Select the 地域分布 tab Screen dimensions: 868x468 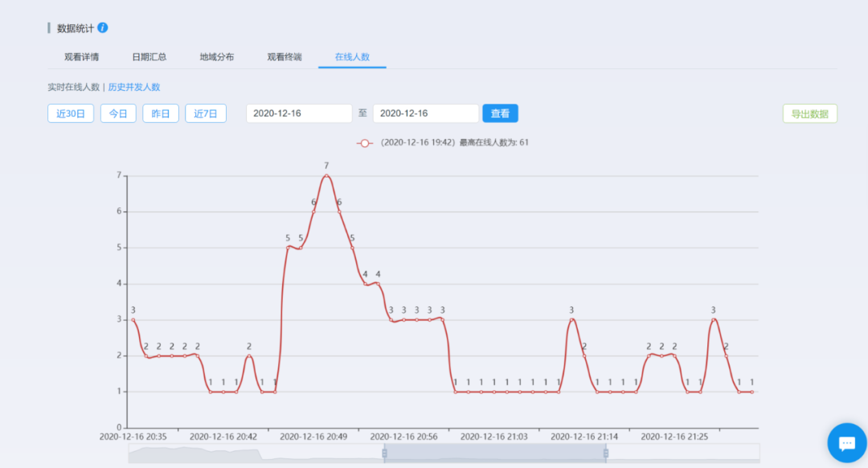click(x=217, y=57)
